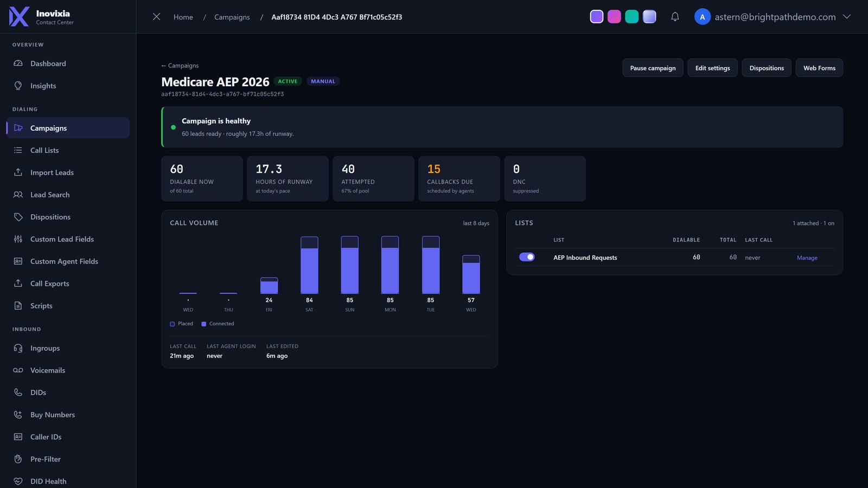Go back via the ← Campaigns link
Image resolution: width=868 pixels, height=488 pixels.
(x=180, y=66)
